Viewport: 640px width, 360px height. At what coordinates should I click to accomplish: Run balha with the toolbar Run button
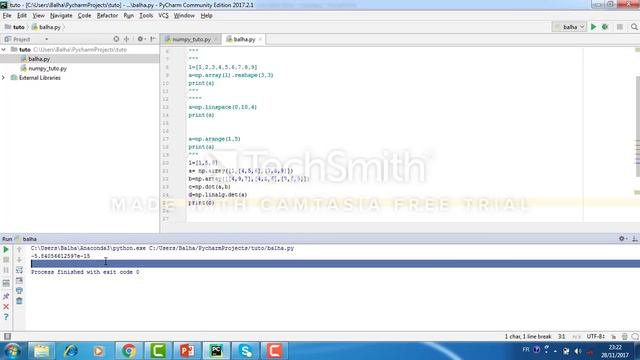[593, 27]
